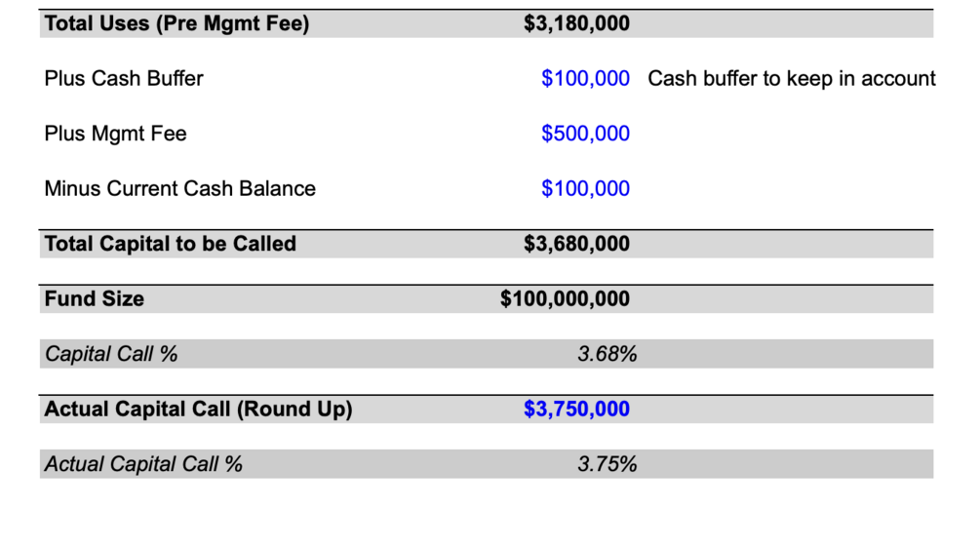The width and height of the screenshot is (980, 548).
Task: Select the Current Cash Balance $100,000 input
Action: 585,188
